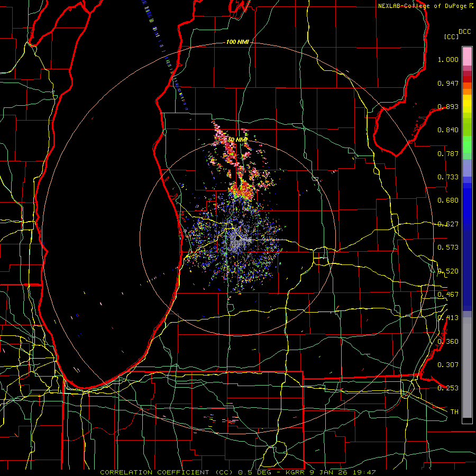Select the 0.947 scale value
The image size is (476, 476).
point(448,83)
